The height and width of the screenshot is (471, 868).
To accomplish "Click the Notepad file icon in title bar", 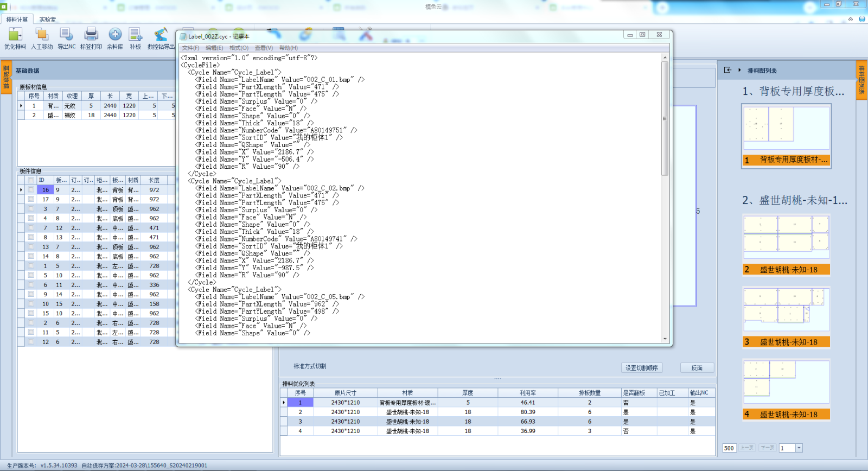I will tap(183, 36).
